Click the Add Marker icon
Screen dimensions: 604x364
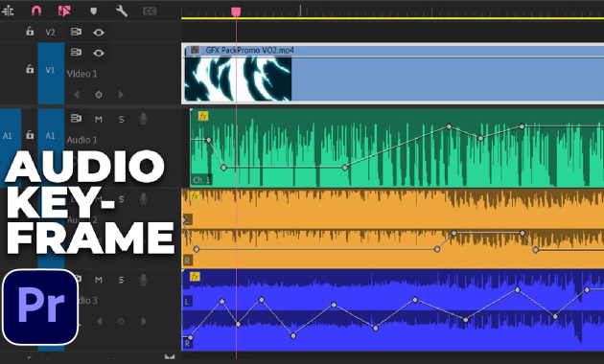(x=93, y=11)
